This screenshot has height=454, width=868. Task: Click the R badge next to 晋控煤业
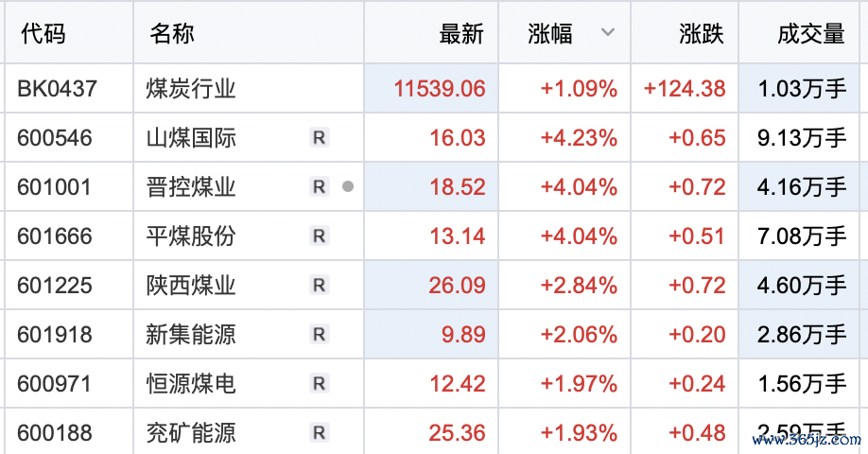click(x=319, y=187)
